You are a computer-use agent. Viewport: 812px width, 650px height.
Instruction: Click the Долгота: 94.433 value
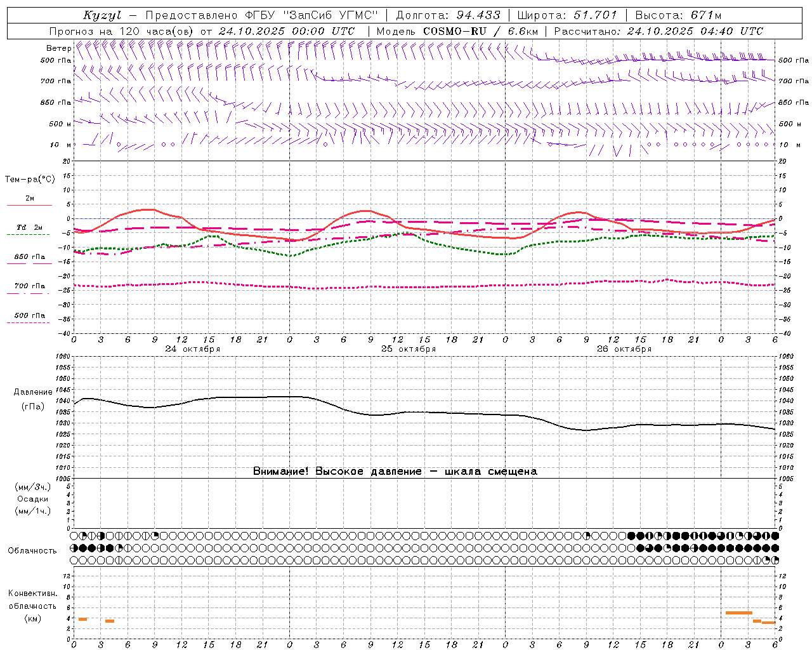(449, 15)
